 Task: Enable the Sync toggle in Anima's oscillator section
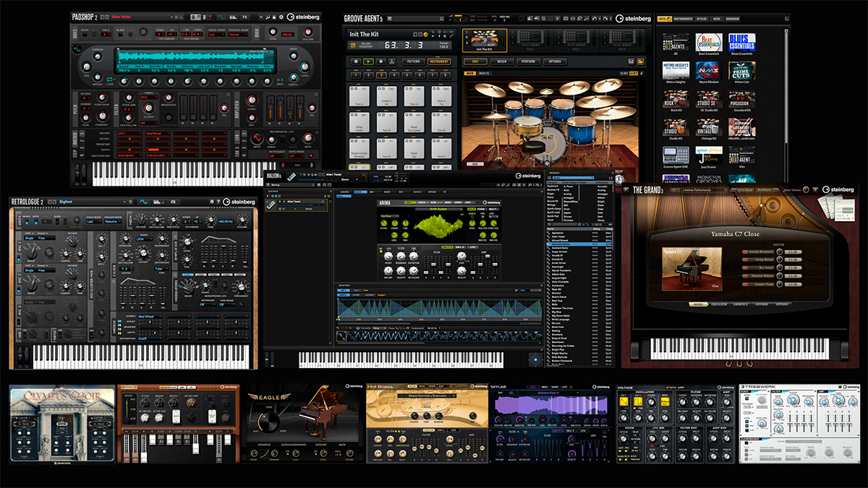(x=482, y=218)
